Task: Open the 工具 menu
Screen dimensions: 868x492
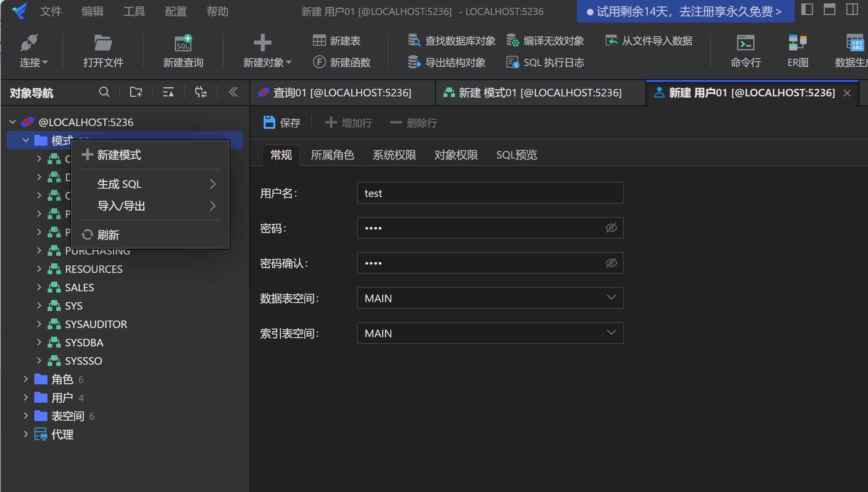Action: pos(134,11)
